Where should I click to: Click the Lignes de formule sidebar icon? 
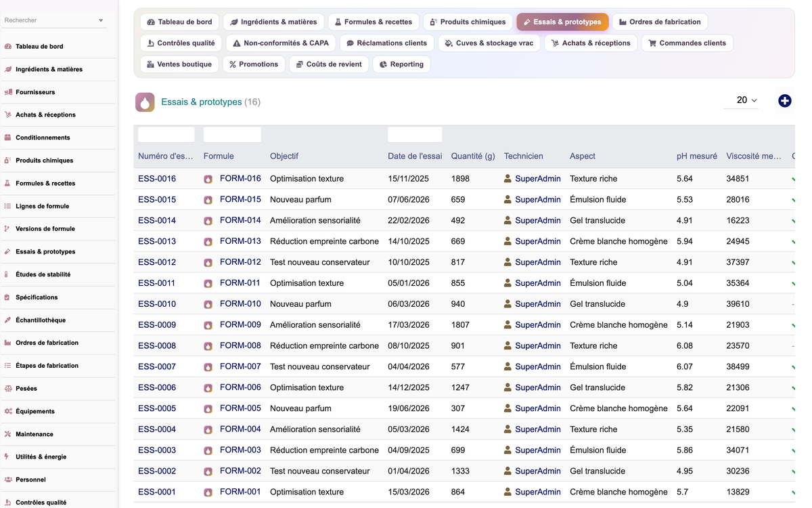(x=8, y=206)
